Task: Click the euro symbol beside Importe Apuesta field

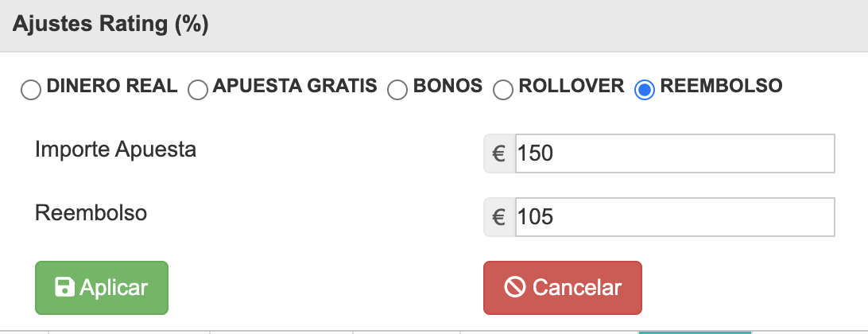Action: 499,153
